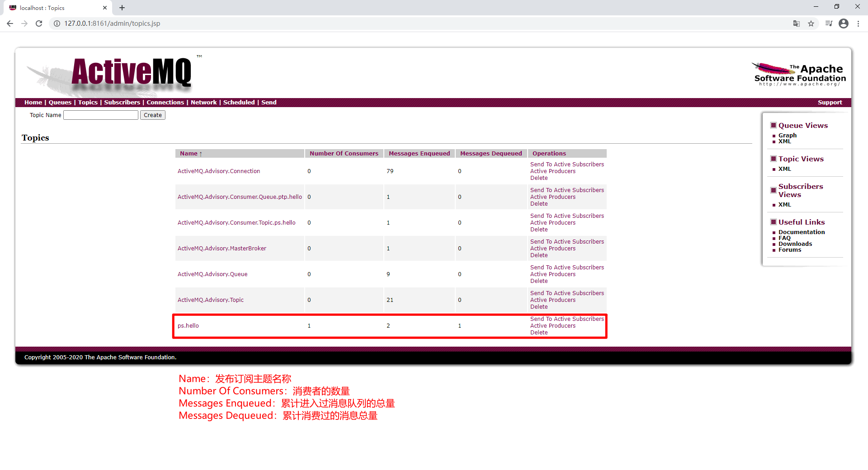
Task: Delete the ps.hello topic
Action: (539, 333)
